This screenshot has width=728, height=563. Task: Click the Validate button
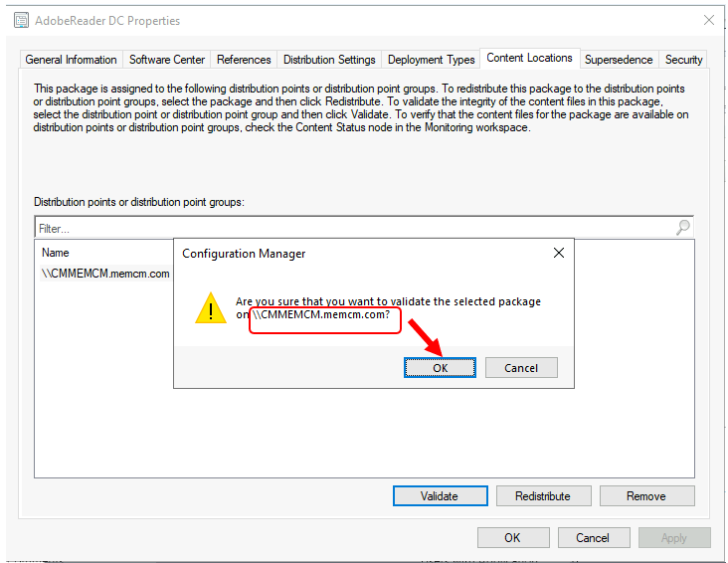point(441,496)
